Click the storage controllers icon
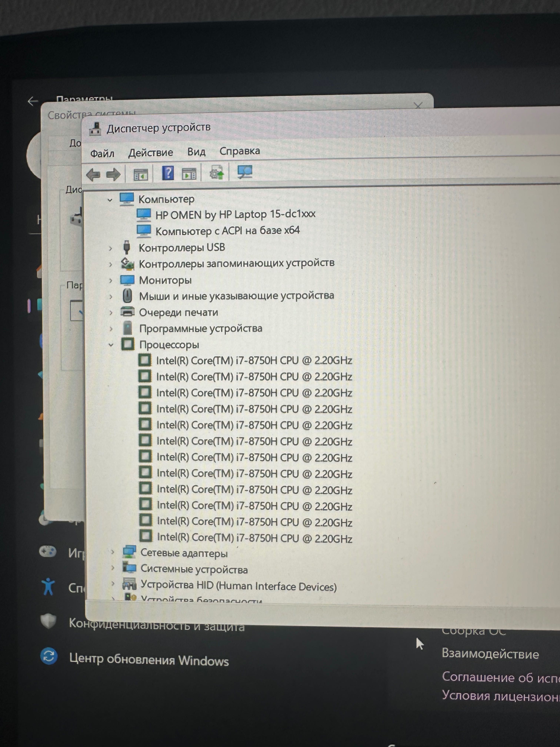Image resolution: width=560 pixels, height=747 pixels. [127, 264]
